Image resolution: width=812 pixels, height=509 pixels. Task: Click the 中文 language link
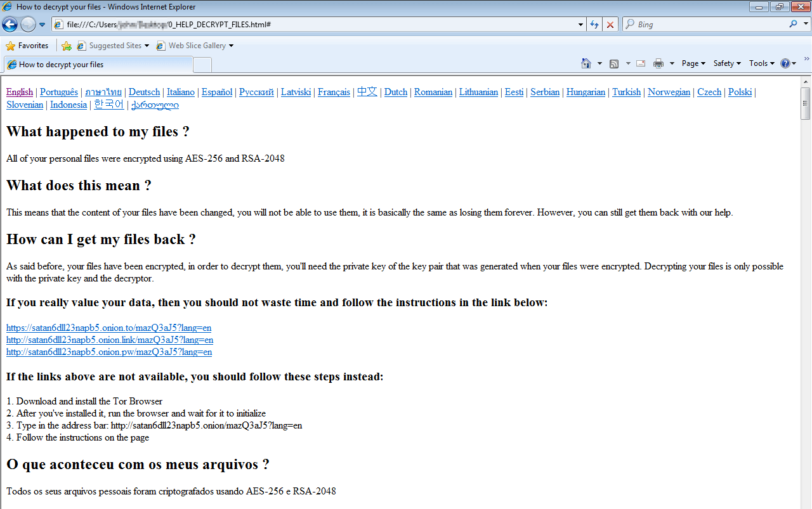367,92
